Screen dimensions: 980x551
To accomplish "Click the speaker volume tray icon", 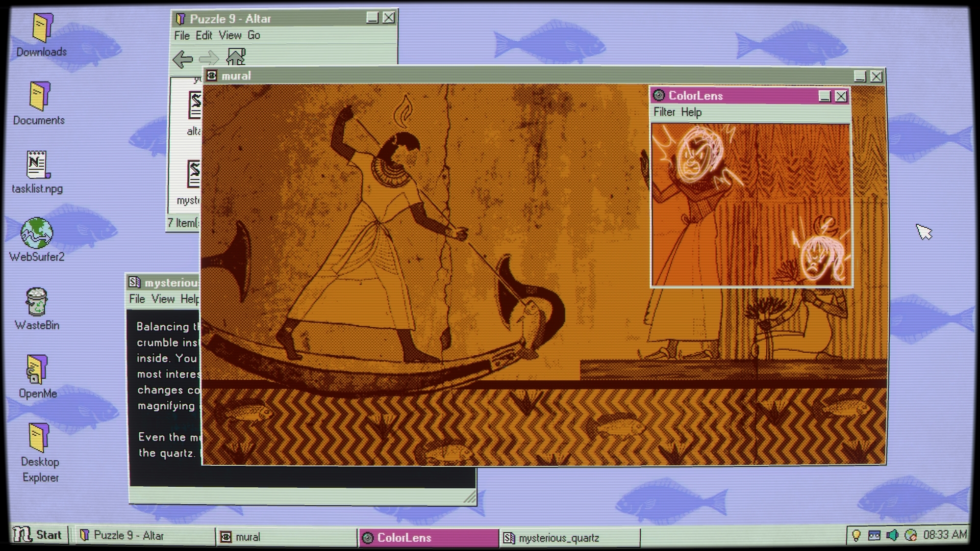I will coord(892,535).
